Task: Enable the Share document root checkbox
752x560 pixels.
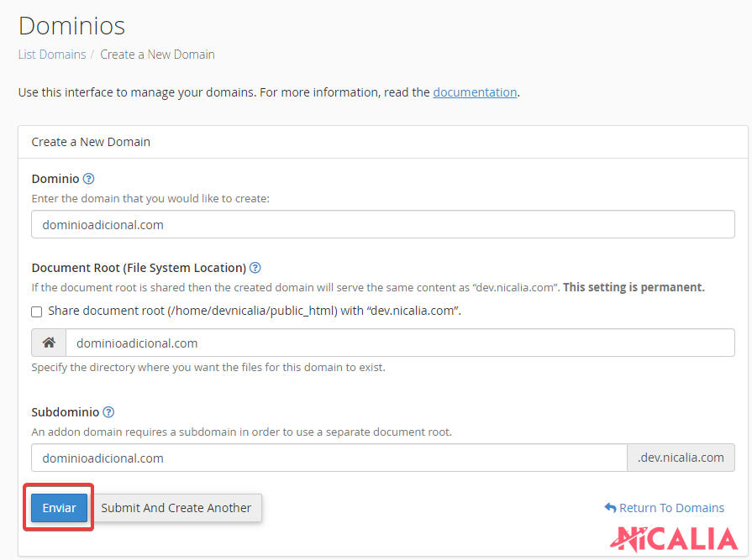Action: click(37, 311)
